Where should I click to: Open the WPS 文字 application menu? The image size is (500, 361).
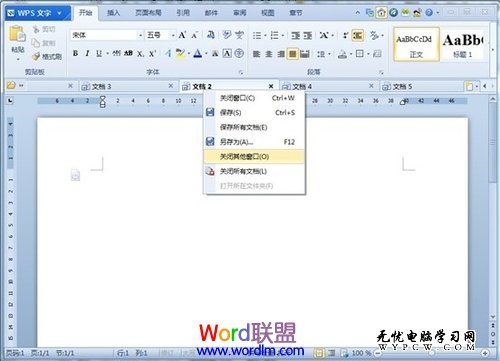[x=37, y=13]
